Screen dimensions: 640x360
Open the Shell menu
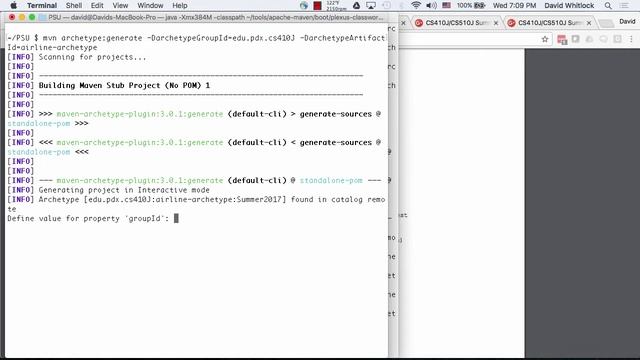[73, 5]
